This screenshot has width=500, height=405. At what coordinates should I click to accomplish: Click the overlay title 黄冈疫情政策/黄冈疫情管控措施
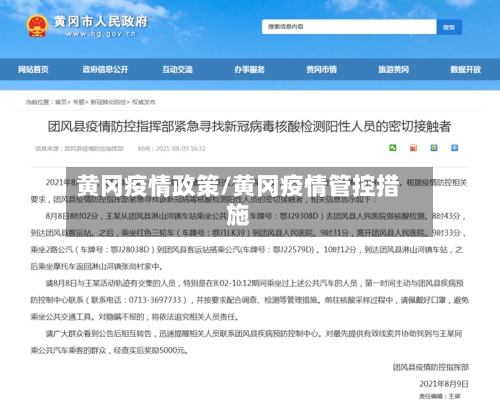tap(238, 199)
